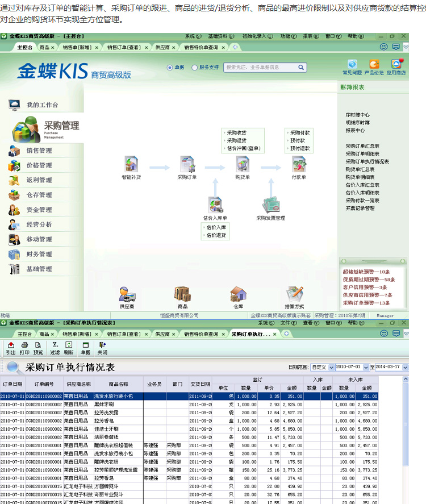This screenshot has height=504, width=426.
Task: Open the start date 2010-07-01 dropdown
Action: pos(366,367)
